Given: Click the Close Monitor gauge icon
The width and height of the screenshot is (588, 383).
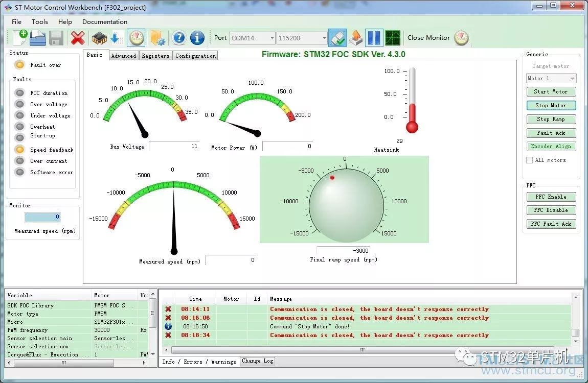Looking at the screenshot, I should pos(461,38).
